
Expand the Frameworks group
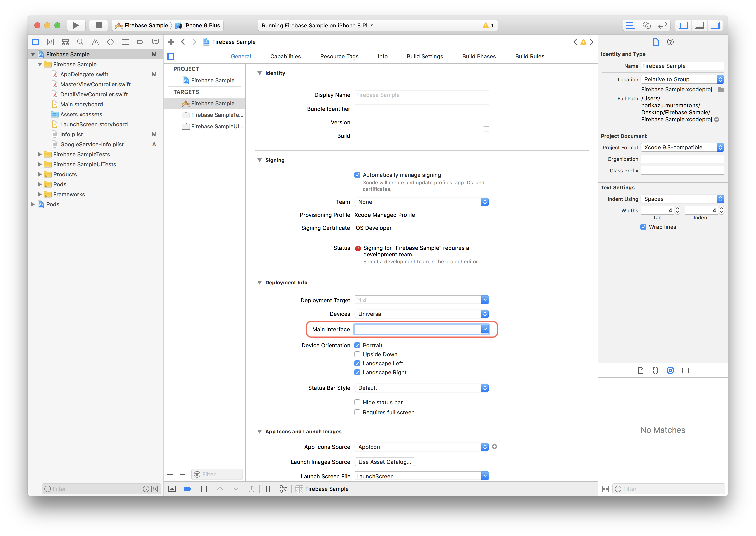pyautogui.click(x=40, y=194)
